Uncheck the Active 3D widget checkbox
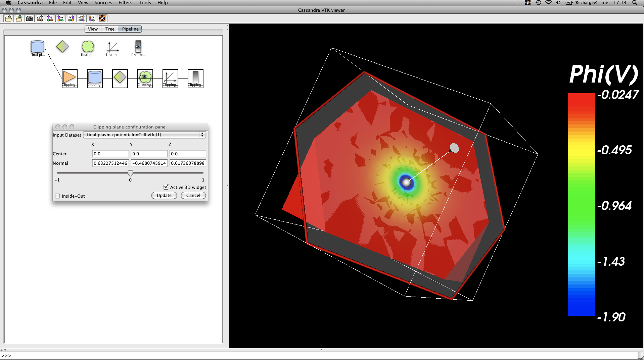This screenshot has width=644, height=360. [166, 187]
